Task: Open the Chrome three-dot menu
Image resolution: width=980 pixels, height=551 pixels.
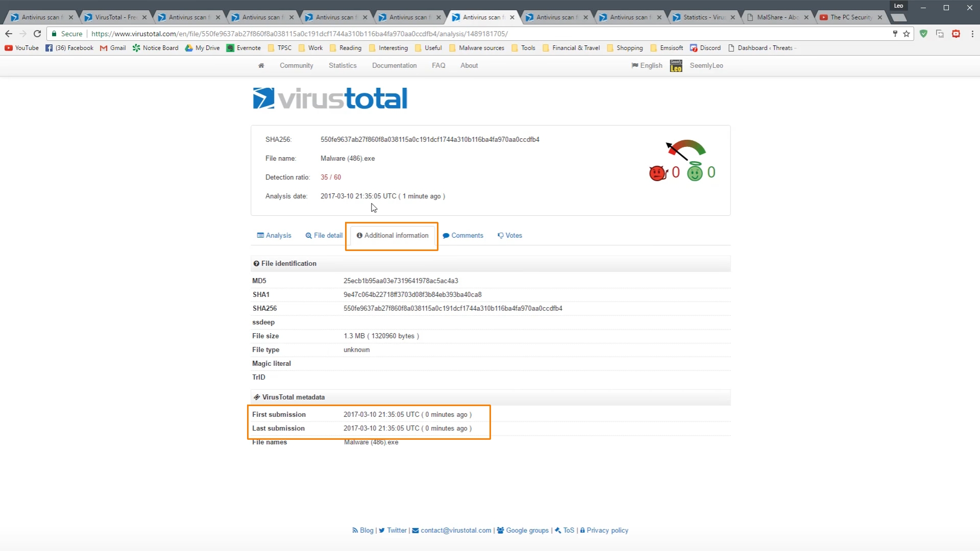Action: point(972,34)
